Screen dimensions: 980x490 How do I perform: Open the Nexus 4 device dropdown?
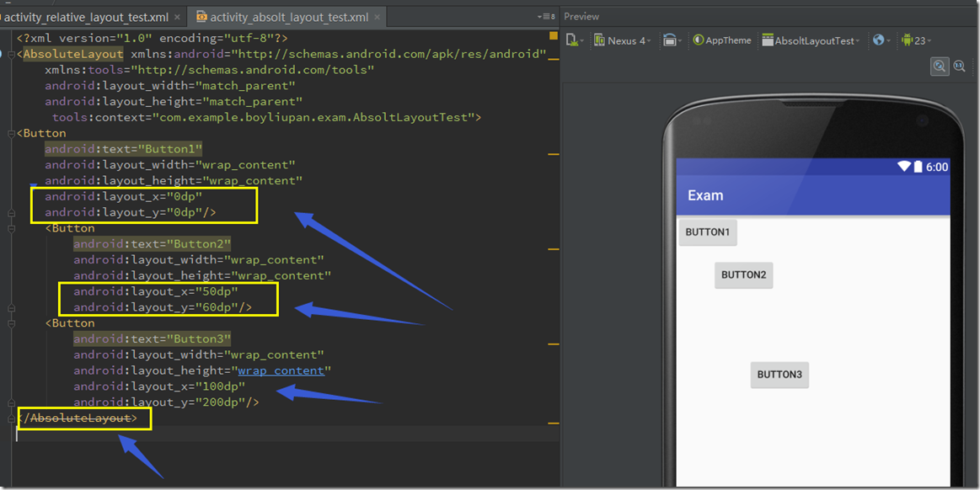pyautogui.click(x=622, y=40)
